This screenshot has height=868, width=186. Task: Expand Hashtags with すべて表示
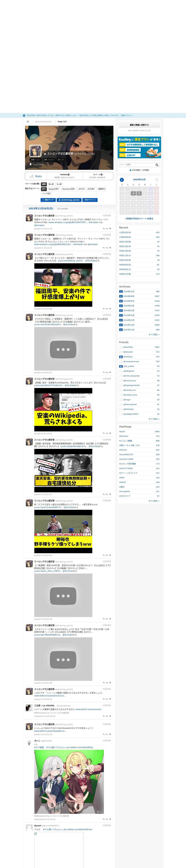point(154,501)
